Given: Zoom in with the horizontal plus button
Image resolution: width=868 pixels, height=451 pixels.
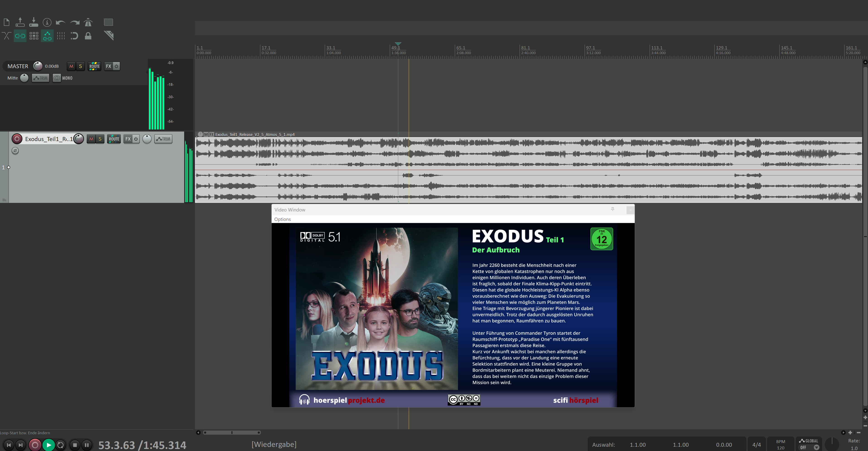Looking at the screenshot, I should 850,432.
